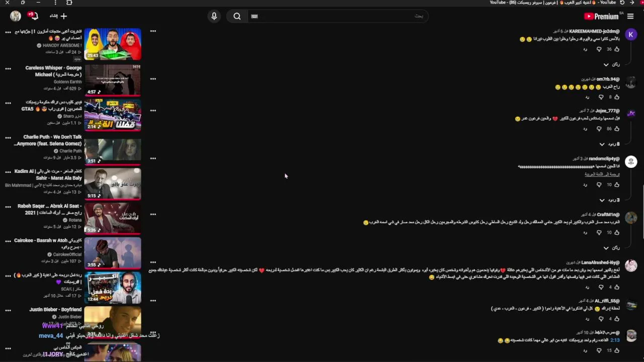Screen dimensions: 644x362
Task: Like LanaAlrashed-i6y's comment
Action: click(617, 287)
